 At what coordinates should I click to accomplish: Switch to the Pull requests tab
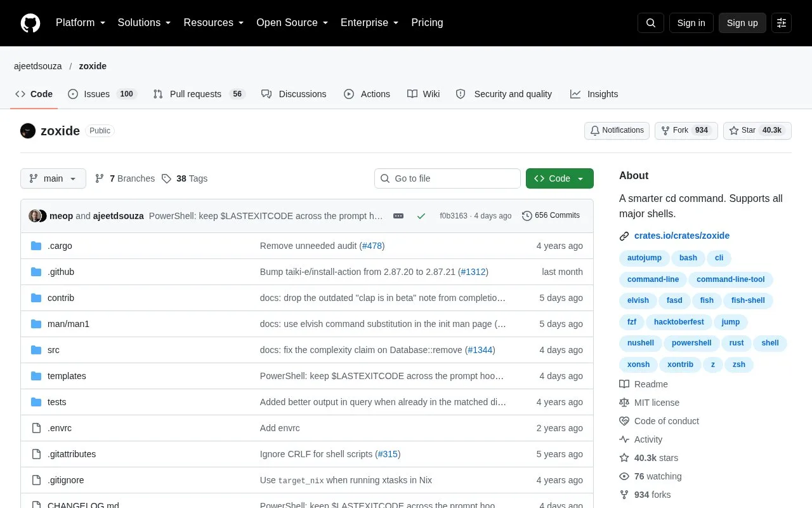(x=199, y=94)
